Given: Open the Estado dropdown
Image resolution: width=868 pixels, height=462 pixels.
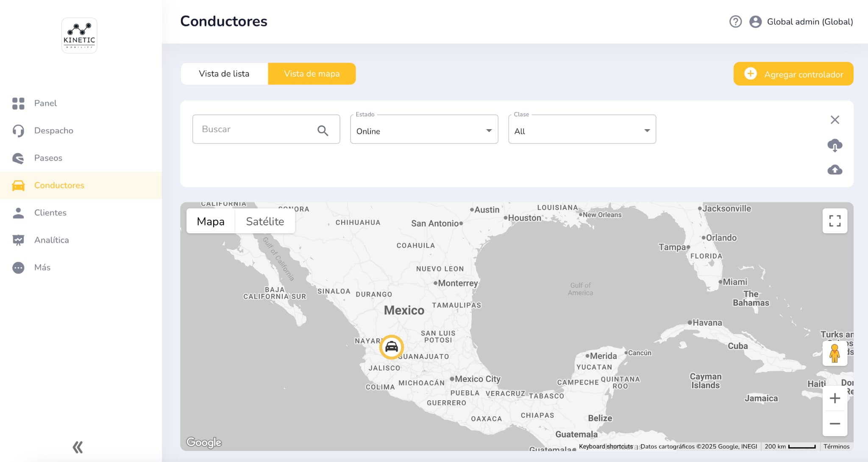Looking at the screenshot, I should [x=424, y=131].
